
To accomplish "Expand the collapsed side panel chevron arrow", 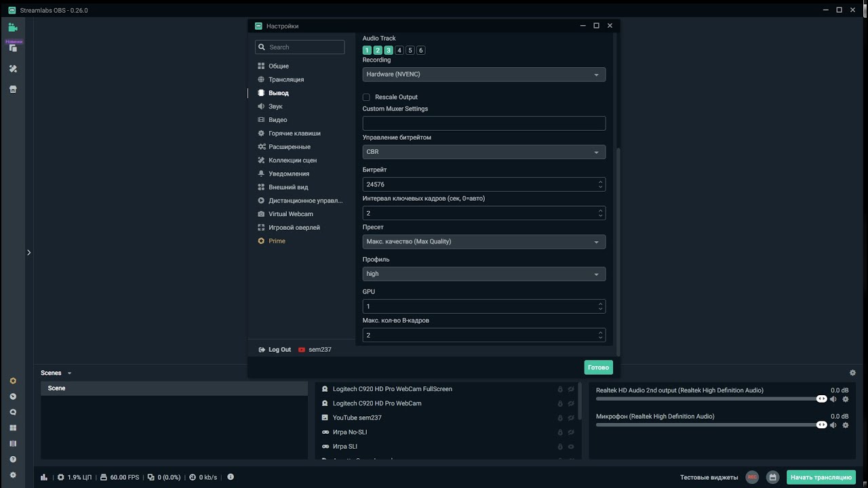I will click(x=28, y=253).
